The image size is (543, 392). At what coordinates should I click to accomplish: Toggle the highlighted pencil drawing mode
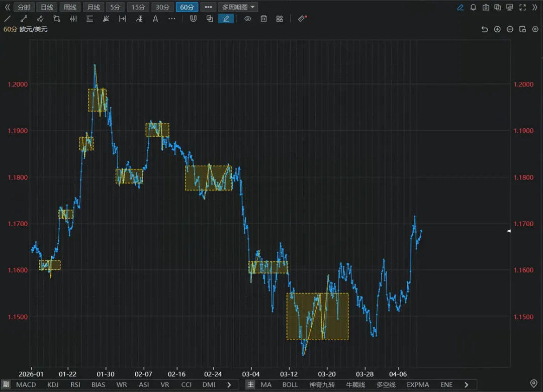[x=226, y=19]
